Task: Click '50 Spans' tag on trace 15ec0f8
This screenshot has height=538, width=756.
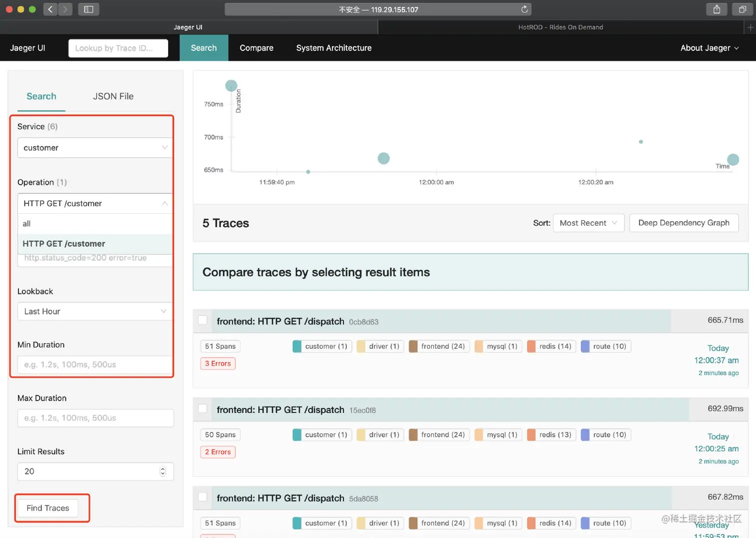Action: tap(220, 435)
